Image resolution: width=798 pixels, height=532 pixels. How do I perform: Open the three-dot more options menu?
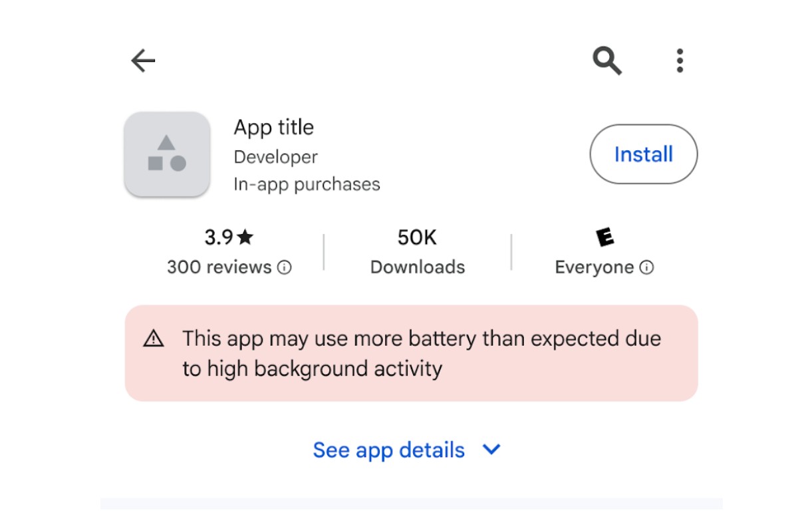click(679, 61)
